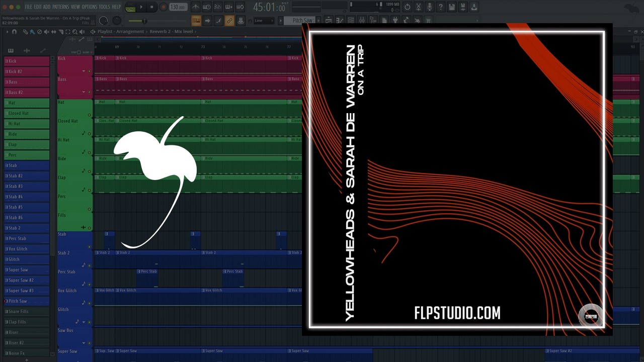Toggle step editing mode icon

218,21
